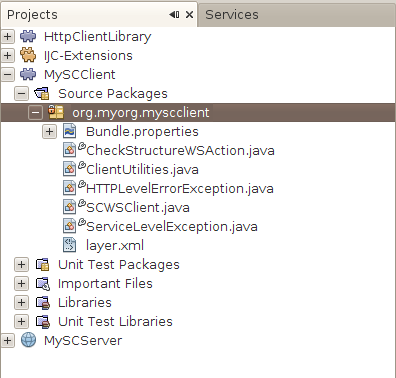This screenshot has height=378, width=396.
Task: Select ServiceLevelException.java file name
Action: click(x=172, y=227)
